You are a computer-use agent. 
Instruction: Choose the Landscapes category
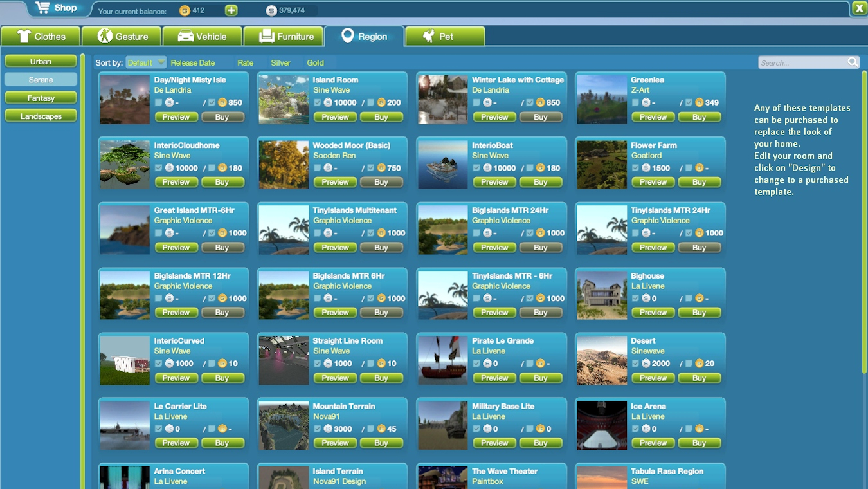pyautogui.click(x=41, y=116)
